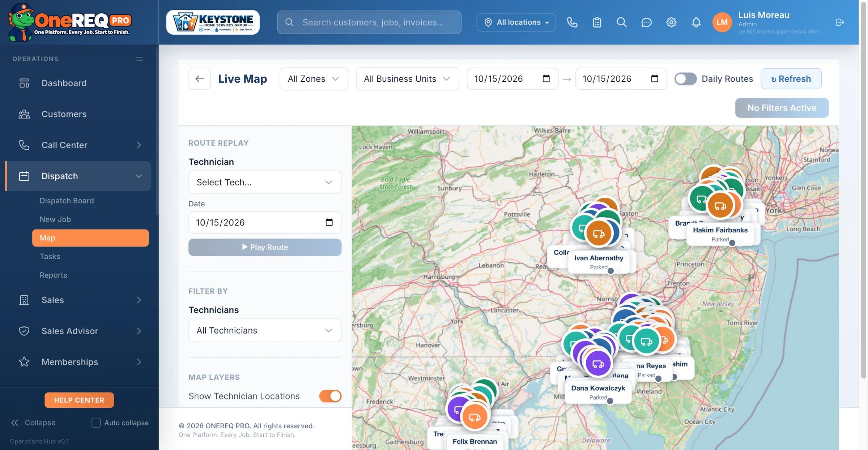Screen dimensions: 868x450
Task: Click Route Replay date field
Action: point(265,223)
